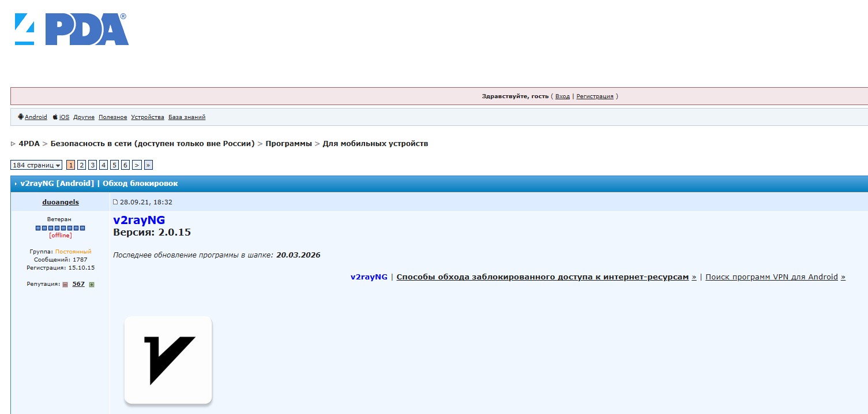The height and width of the screenshot is (414, 868).
Task: Go to page 4 of the topic
Action: point(103,165)
